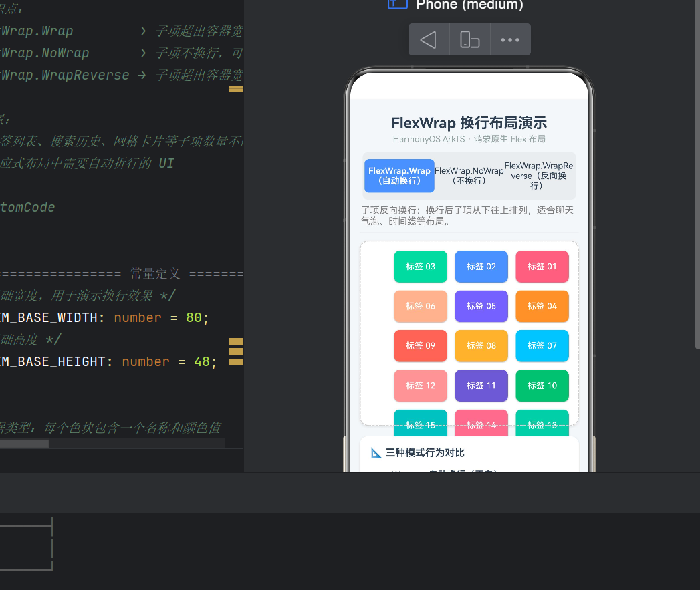Image resolution: width=700 pixels, height=590 pixels.
Task: Tap the light pink 标签 12 tile
Action: click(421, 386)
